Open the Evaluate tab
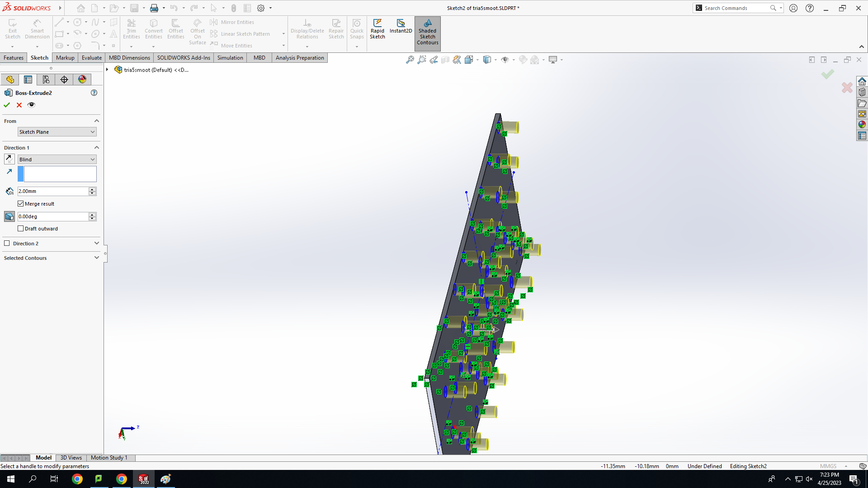 pos(91,58)
